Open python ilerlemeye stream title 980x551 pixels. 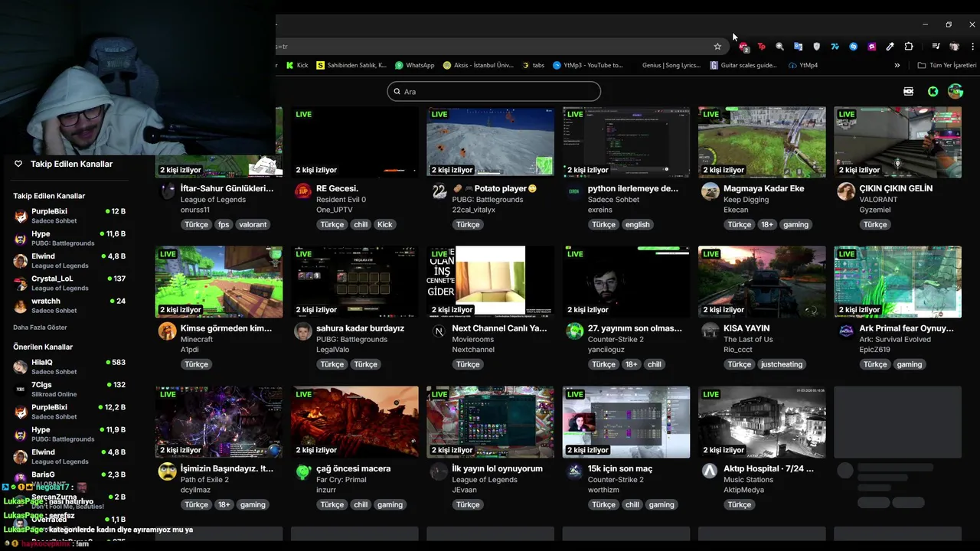(x=633, y=188)
